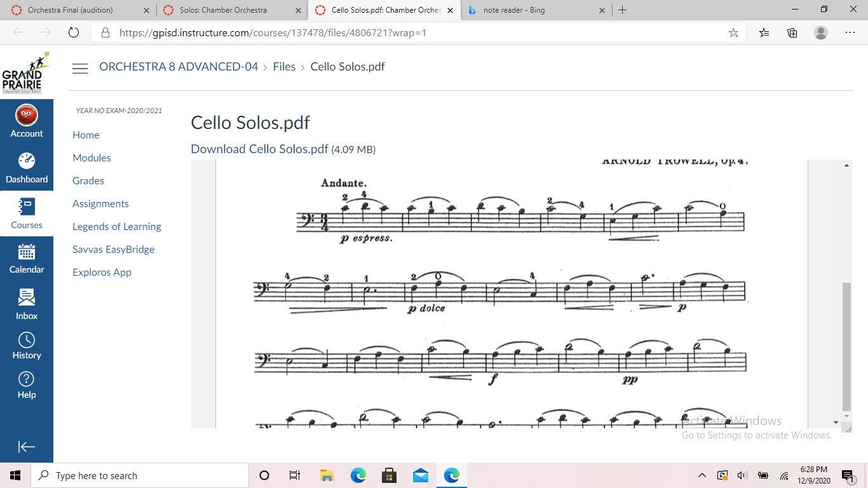Open the Modules course link
868x488 pixels.
point(92,158)
